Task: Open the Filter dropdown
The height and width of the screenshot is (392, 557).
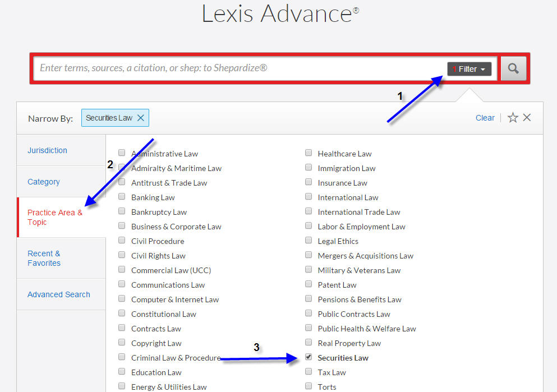Action: coord(469,69)
